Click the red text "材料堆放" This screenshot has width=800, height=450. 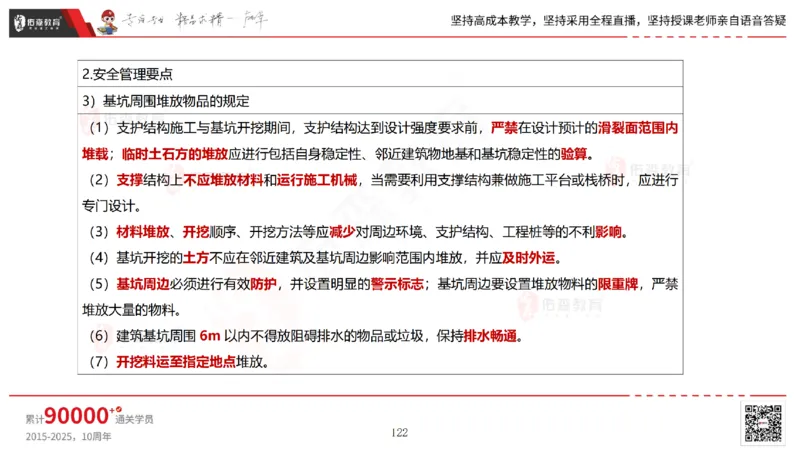tap(143, 232)
